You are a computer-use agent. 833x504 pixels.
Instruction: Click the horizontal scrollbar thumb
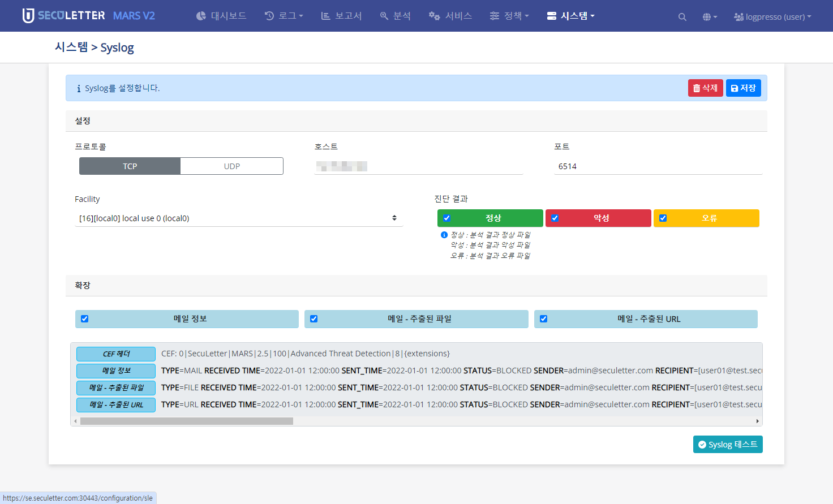point(187,421)
